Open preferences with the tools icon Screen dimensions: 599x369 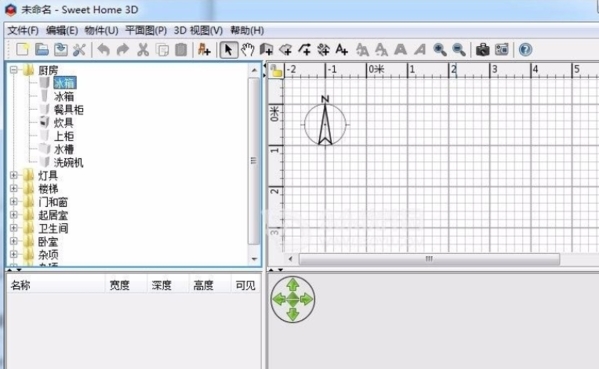point(79,50)
